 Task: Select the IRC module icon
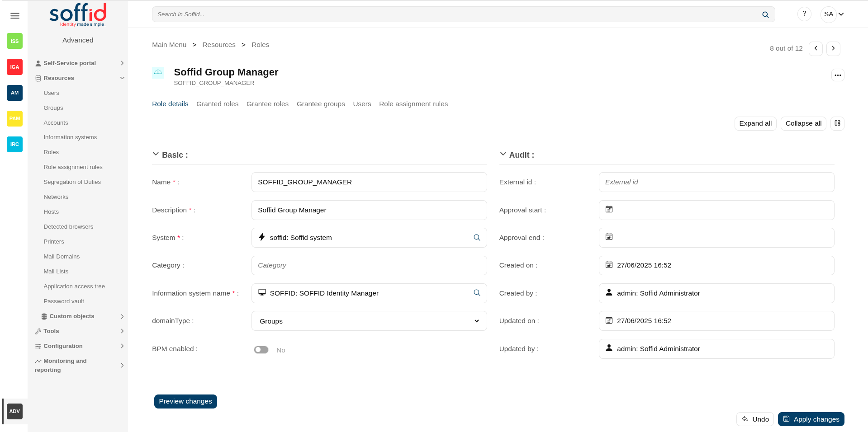click(14, 144)
